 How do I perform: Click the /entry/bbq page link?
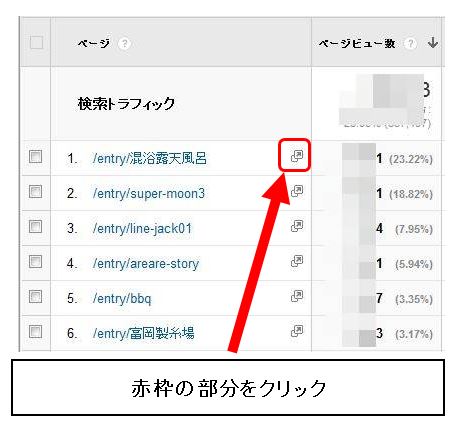pyautogui.click(x=122, y=298)
